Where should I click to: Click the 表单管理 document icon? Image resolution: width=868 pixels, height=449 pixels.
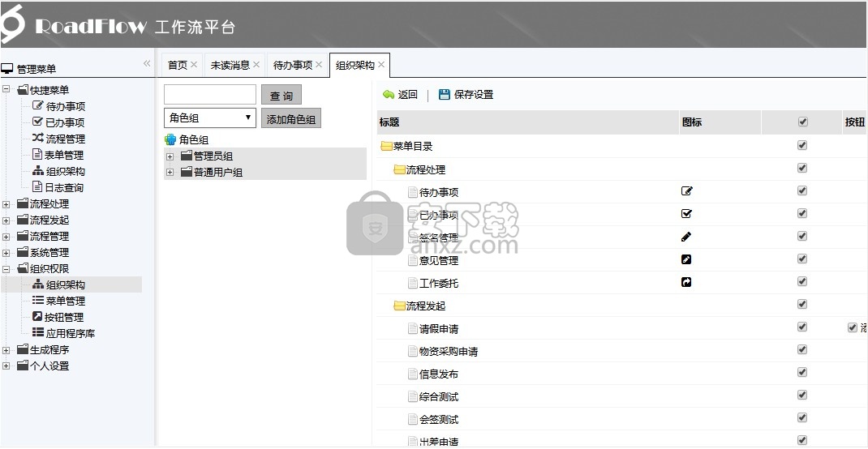[37, 154]
